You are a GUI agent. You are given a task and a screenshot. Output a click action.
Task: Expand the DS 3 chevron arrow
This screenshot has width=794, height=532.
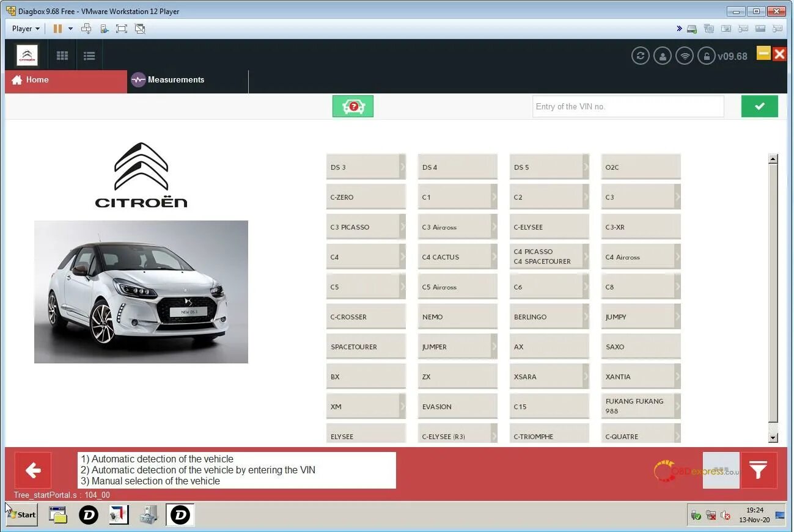click(x=402, y=167)
